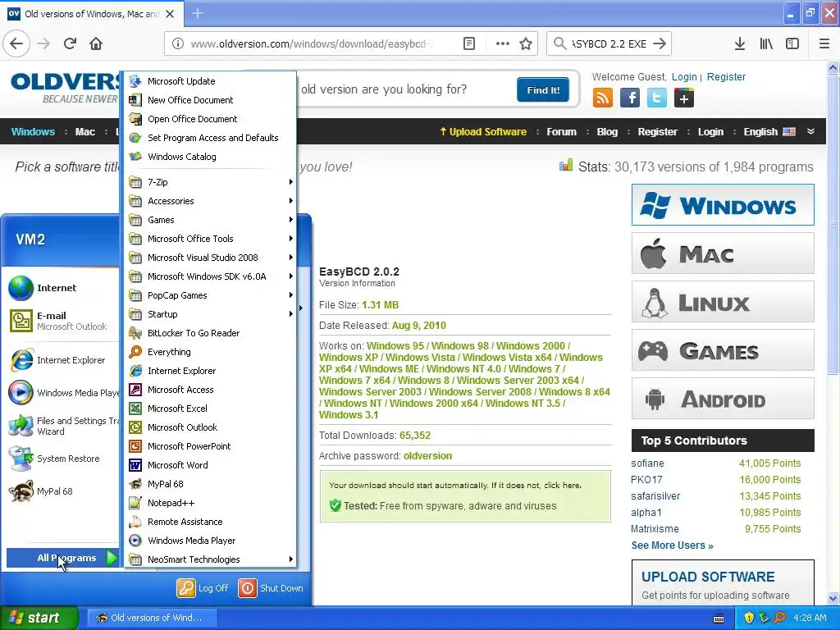Screen dimensions: 840x630
Task: Click the Windows Start button
Action: pos(39,618)
